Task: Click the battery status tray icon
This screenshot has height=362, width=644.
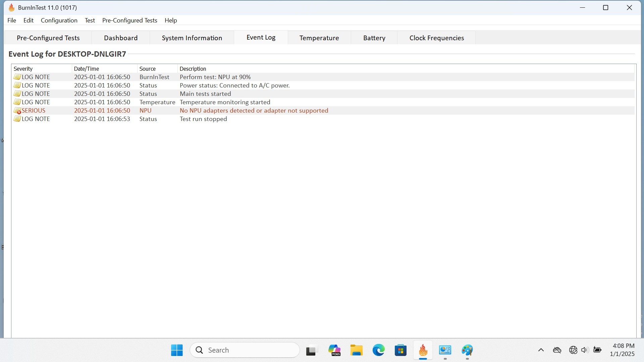Action: pyautogui.click(x=597, y=350)
